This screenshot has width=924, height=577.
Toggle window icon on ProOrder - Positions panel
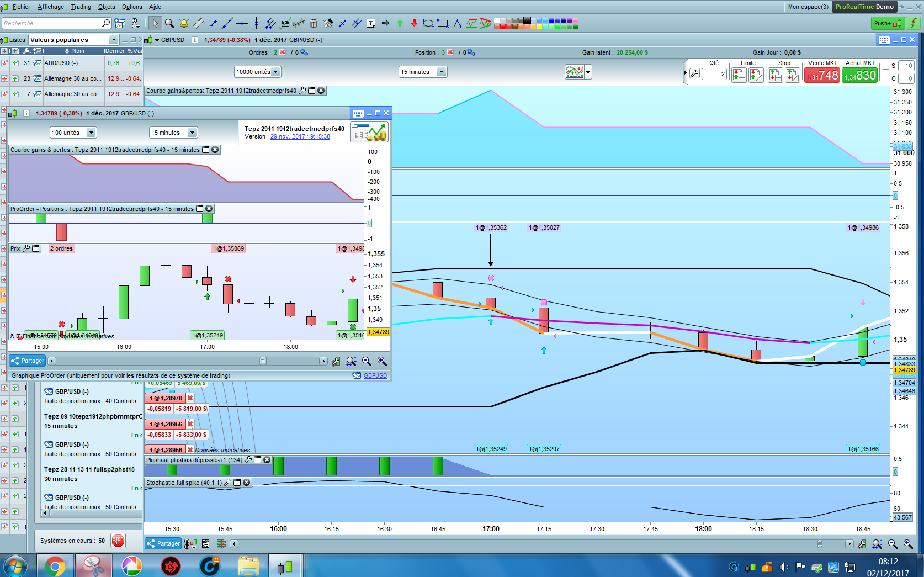[200, 209]
